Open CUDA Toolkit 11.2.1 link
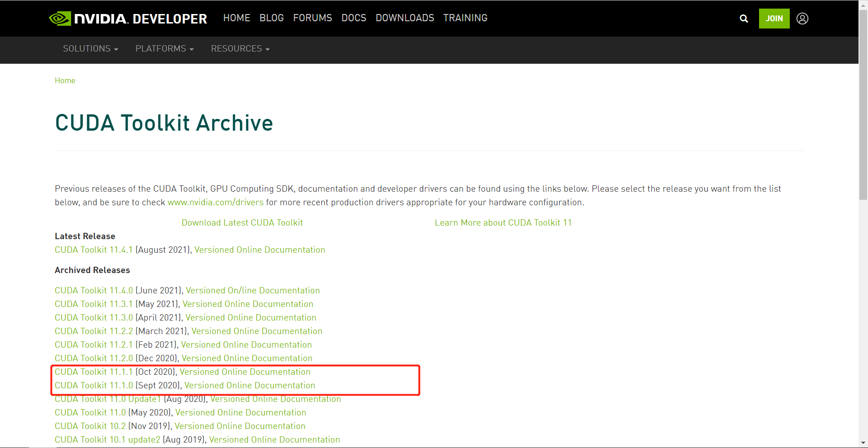Screen dimensions: 868x448 pyautogui.click(x=94, y=345)
